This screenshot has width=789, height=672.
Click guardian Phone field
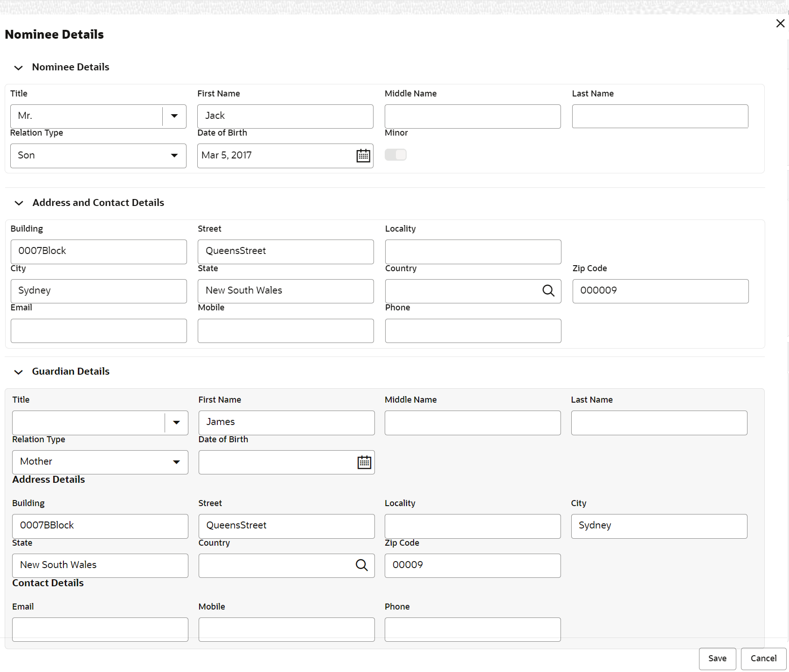pyautogui.click(x=473, y=630)
